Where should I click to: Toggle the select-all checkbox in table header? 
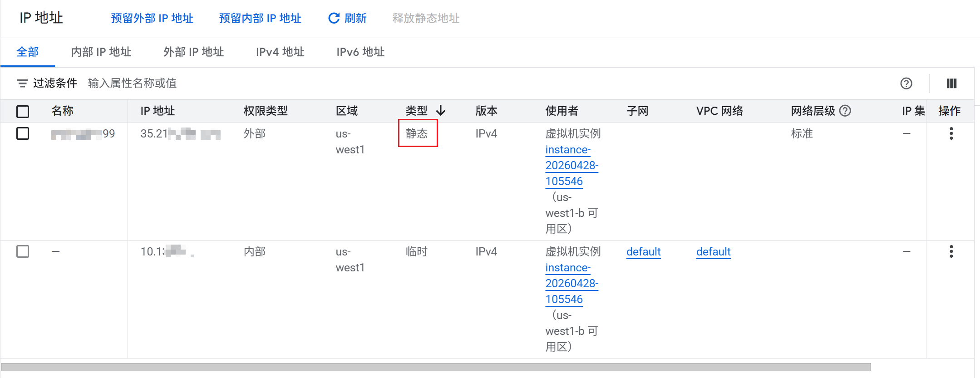[x=23, y=111]
